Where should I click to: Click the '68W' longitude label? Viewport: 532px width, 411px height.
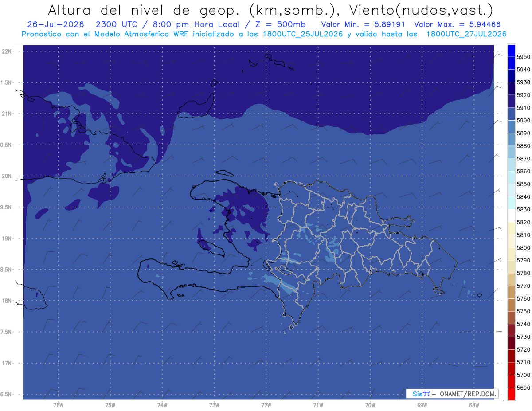[474, 405]
